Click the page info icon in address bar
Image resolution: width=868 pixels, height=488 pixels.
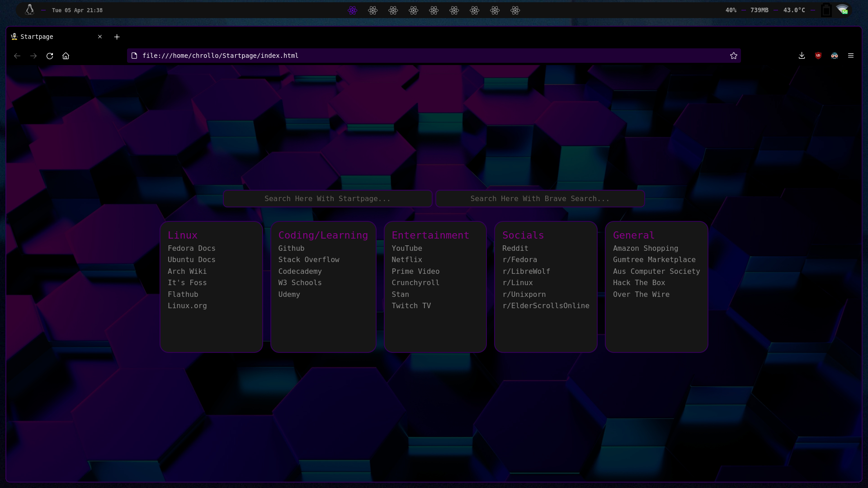click(x=134, y=56)
